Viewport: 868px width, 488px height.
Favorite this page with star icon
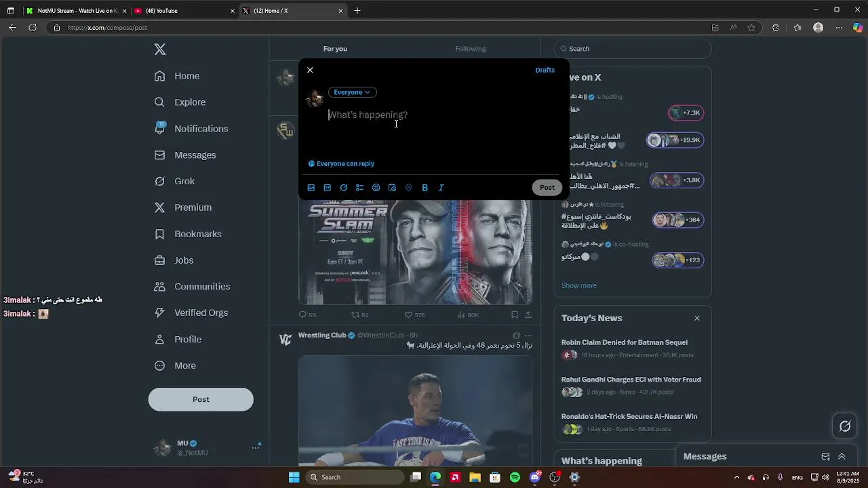[751, 28]
